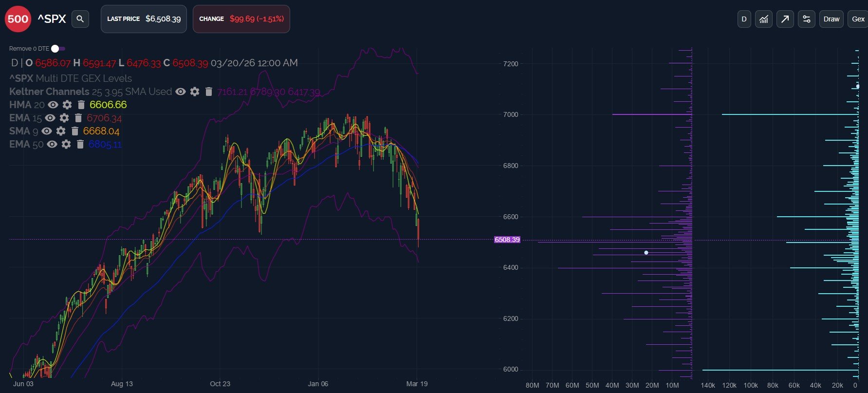Open EMA 50 settings gear
The height and width of the screenshot is (393, 868).
[66, 144]
